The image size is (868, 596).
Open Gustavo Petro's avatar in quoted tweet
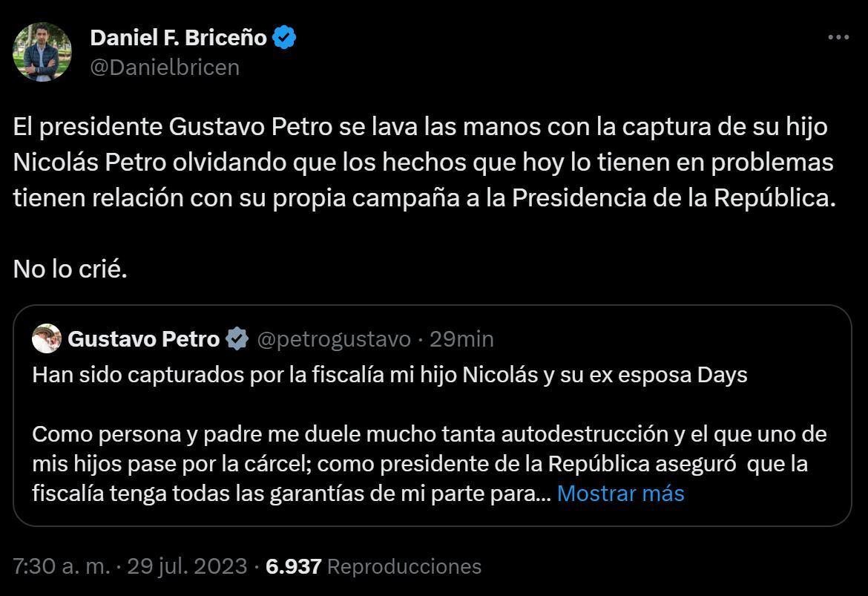[46, 339]
